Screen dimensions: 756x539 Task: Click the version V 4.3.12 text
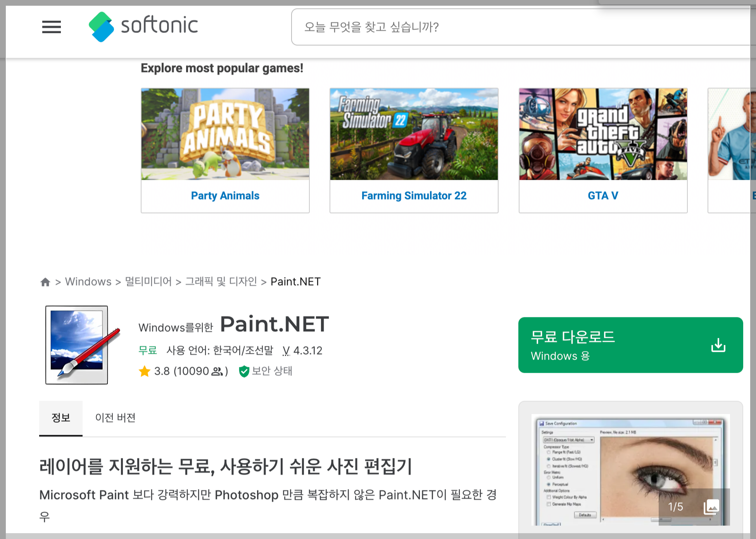click(302, 351)
